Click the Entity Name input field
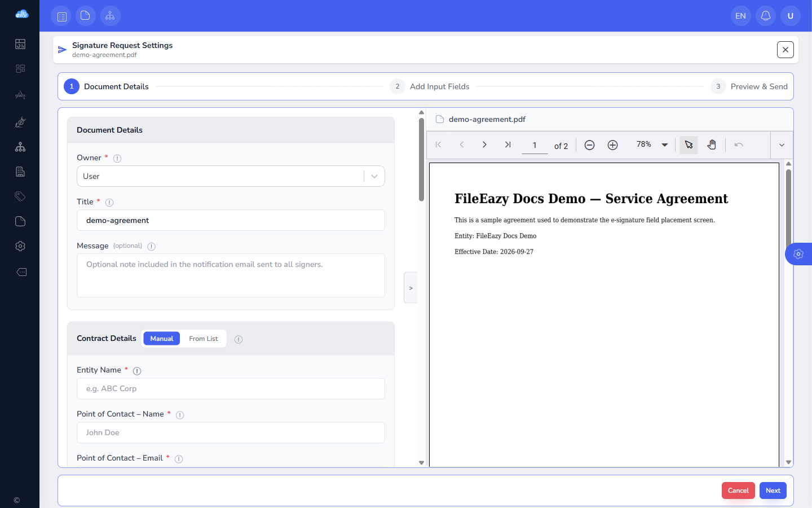812x508 pixels. [x=231, y=388]
